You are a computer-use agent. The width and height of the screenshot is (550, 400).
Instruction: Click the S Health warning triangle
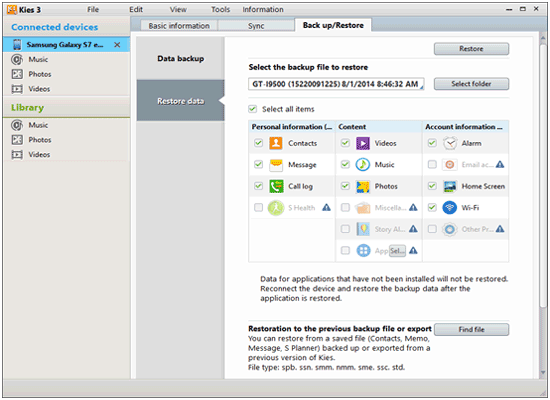point(326,207)
